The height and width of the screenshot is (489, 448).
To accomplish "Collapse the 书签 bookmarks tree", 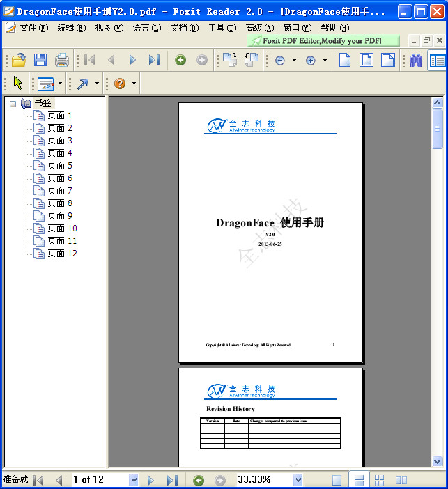I will pyautogui.click(x=13, y=104).
